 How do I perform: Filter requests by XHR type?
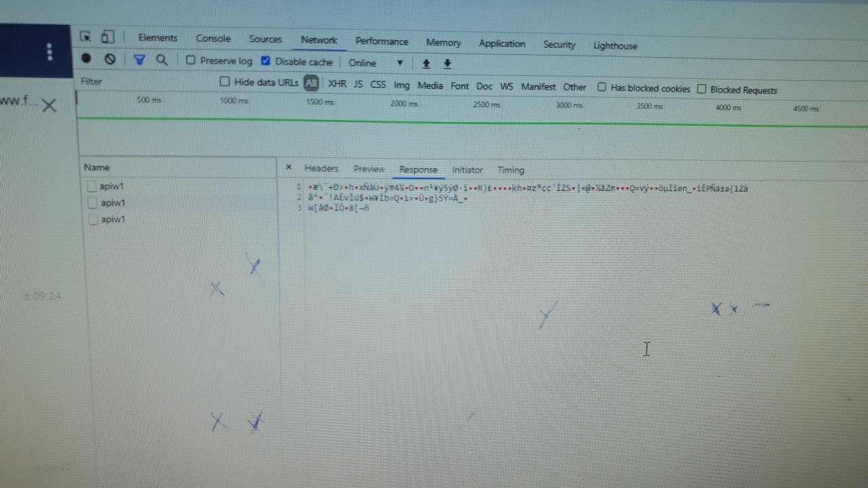tap(337, 84)
